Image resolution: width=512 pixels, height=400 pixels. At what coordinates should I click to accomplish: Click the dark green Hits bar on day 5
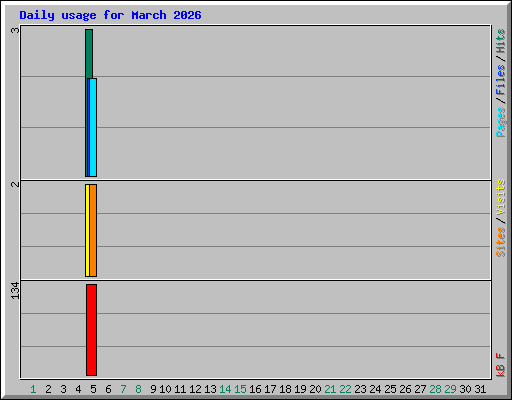[x=89, y=54]
